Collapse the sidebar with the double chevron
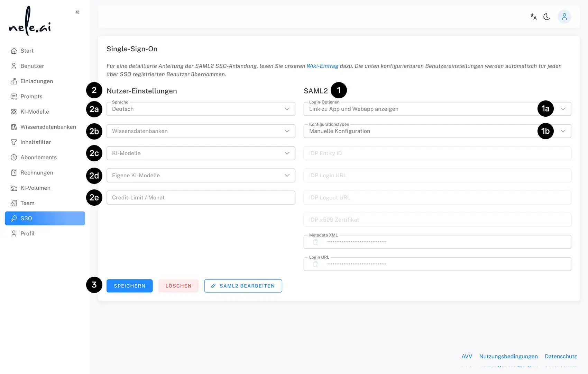 click(77, 12)
